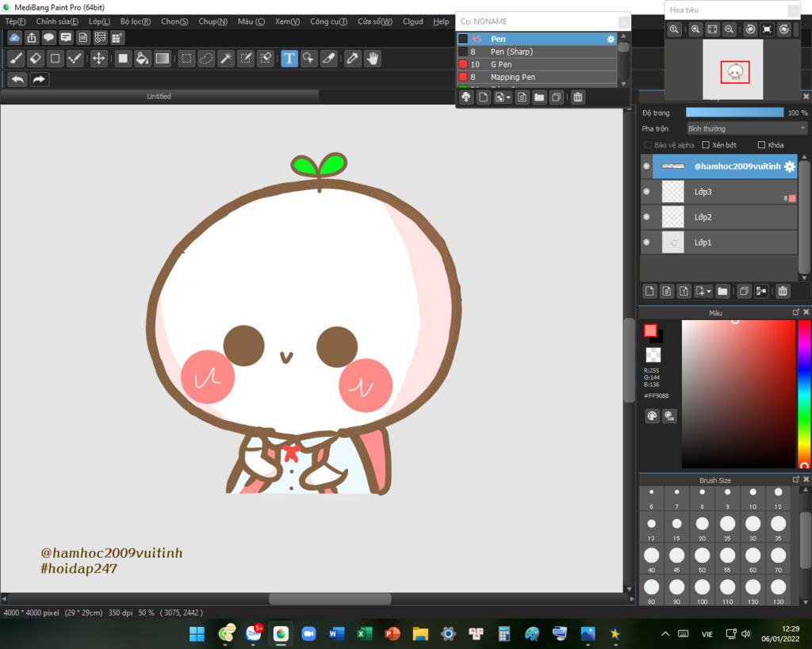
Task: Click the Undo arrow
Action: point(17,79)
